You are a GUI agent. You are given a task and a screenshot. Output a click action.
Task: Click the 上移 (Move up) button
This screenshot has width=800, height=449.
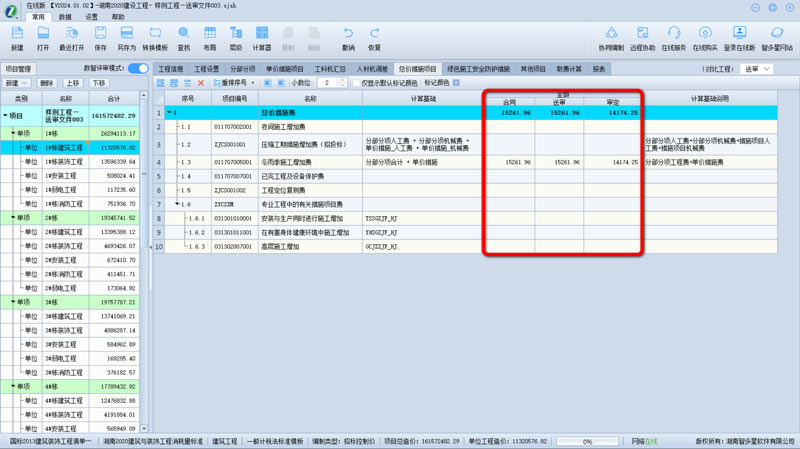point(72,83)
